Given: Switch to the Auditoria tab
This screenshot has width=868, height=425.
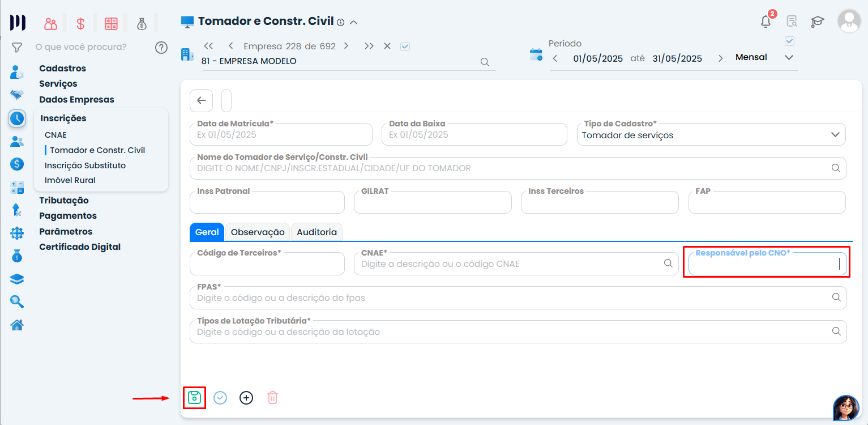Looking at the screenshot, I should click(317, 232).
